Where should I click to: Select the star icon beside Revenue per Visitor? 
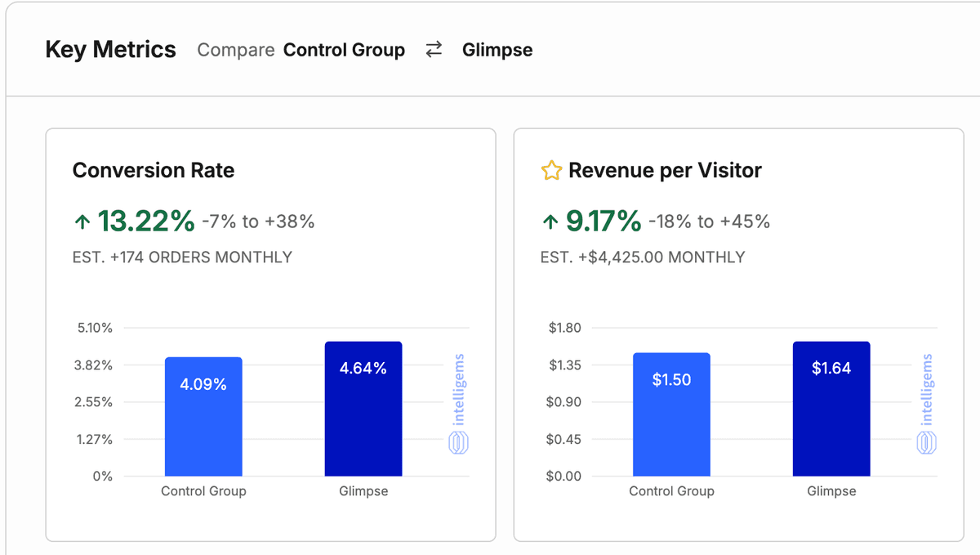pyautogui.click(x=552, y=170)
